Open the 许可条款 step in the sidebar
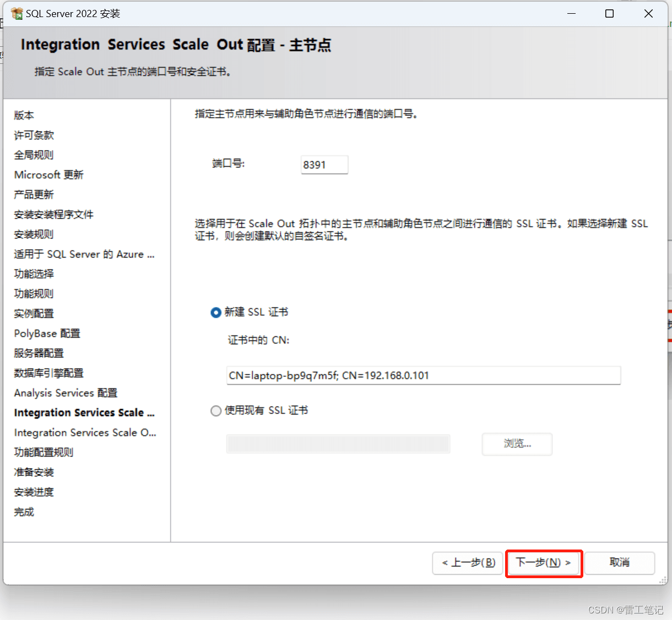 (x=34, y=135)
